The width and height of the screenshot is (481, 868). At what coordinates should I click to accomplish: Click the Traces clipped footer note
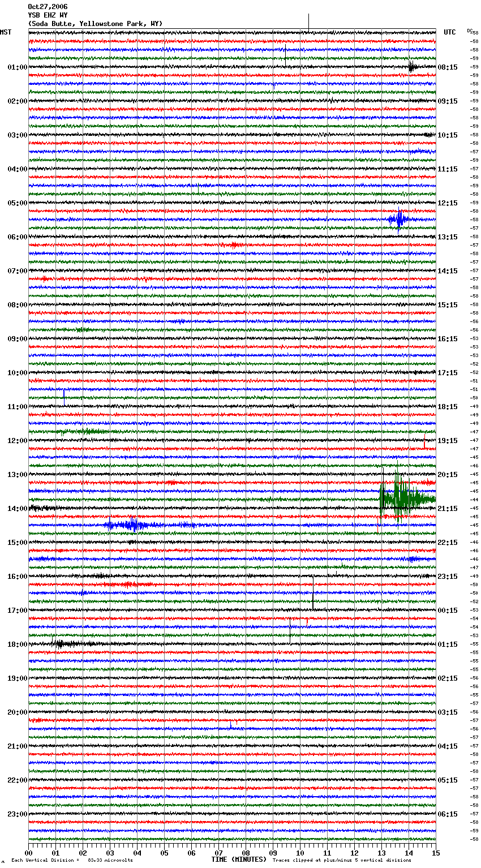pyautogui.click(x=342, y=860)
